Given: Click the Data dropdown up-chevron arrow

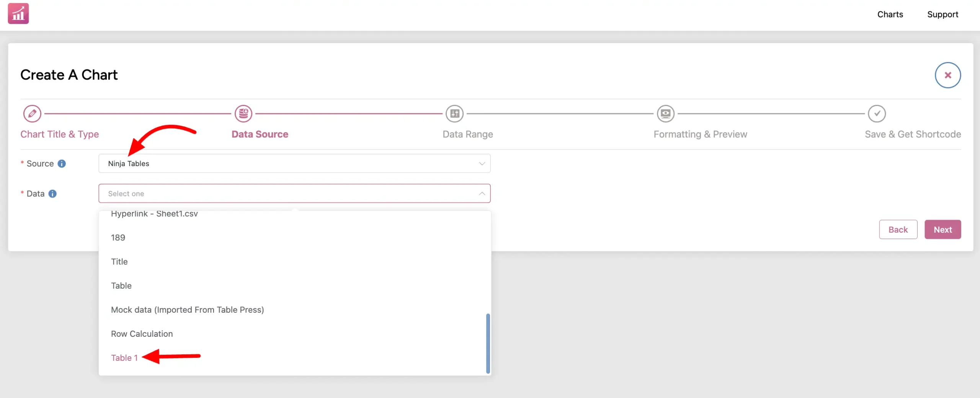Looking at the screenshot, I should coord(482,194).
